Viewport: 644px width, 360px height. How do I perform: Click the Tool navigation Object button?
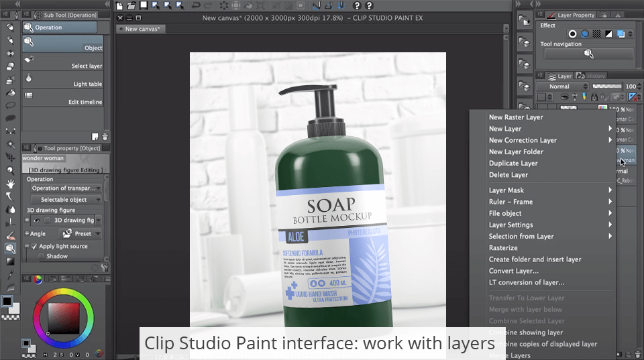click(x=588, y=54)
